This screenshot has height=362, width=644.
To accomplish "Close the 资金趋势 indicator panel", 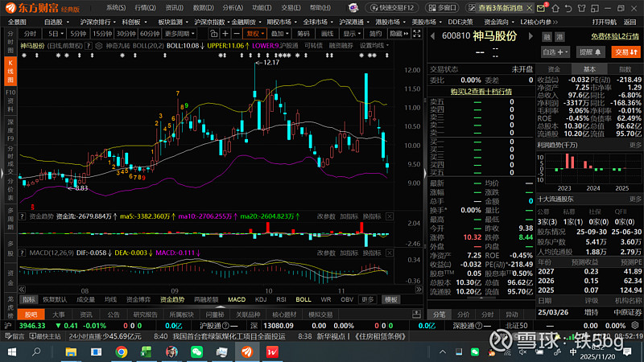I will (x=390, y=216).
